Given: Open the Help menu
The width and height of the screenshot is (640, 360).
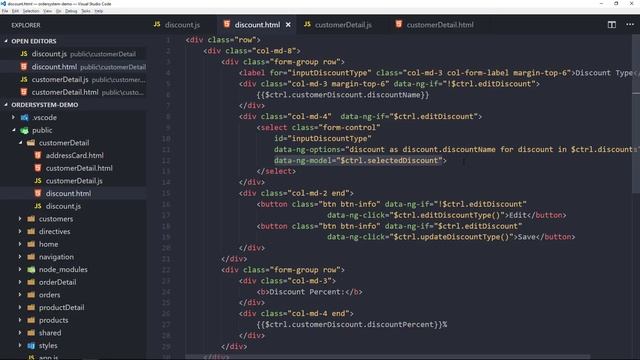Looking at the screenshot, I should point(99,11).
